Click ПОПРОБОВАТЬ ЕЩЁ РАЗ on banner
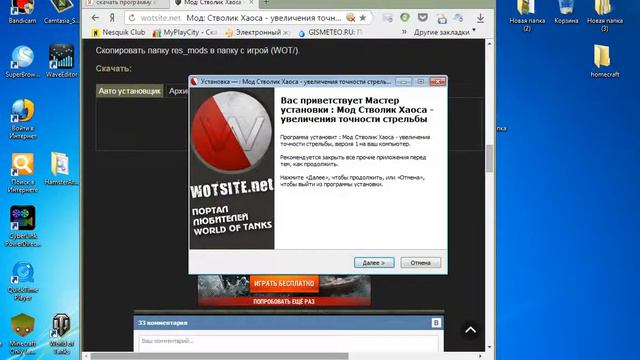 click(x=284, y=302)
